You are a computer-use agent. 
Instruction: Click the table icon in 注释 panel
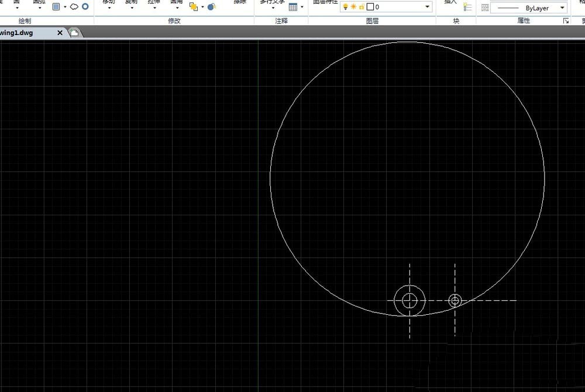293,7
